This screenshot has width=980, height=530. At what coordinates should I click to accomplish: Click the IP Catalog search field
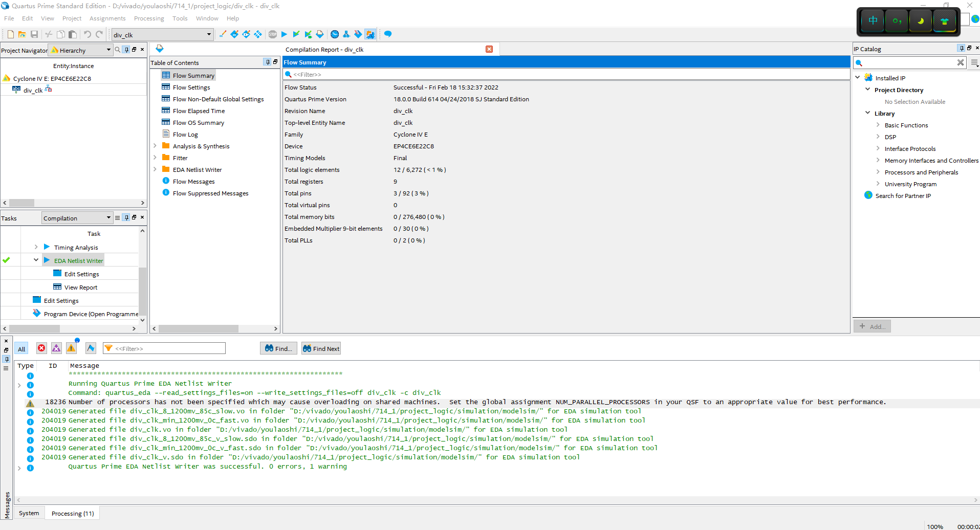910,62
